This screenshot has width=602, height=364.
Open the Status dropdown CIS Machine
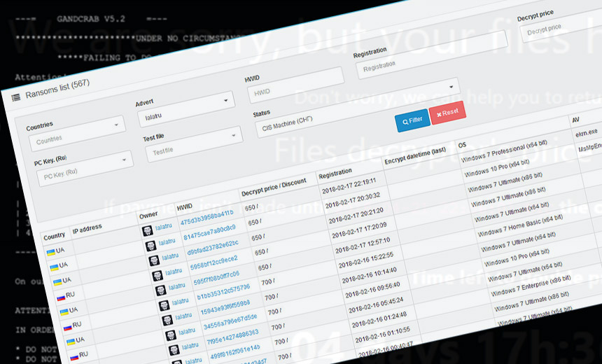point(357,108)
